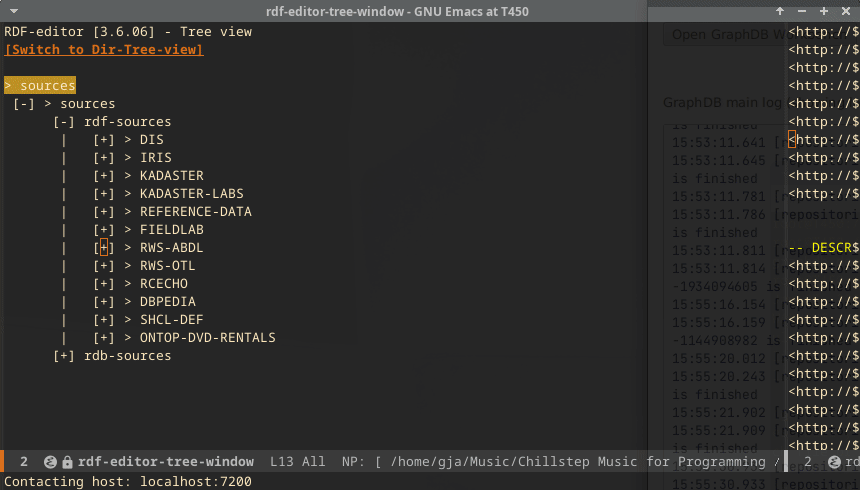Screen dimensions: 860x490
Task: Click the rdf-editor-tree-window buffer name in modeline
Action: 166,462
